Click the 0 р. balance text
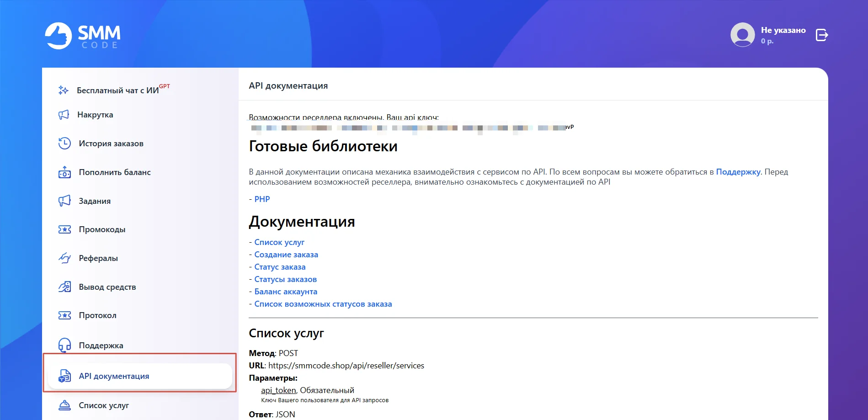The height and width of the screenshot is (420, 868). 767,41
